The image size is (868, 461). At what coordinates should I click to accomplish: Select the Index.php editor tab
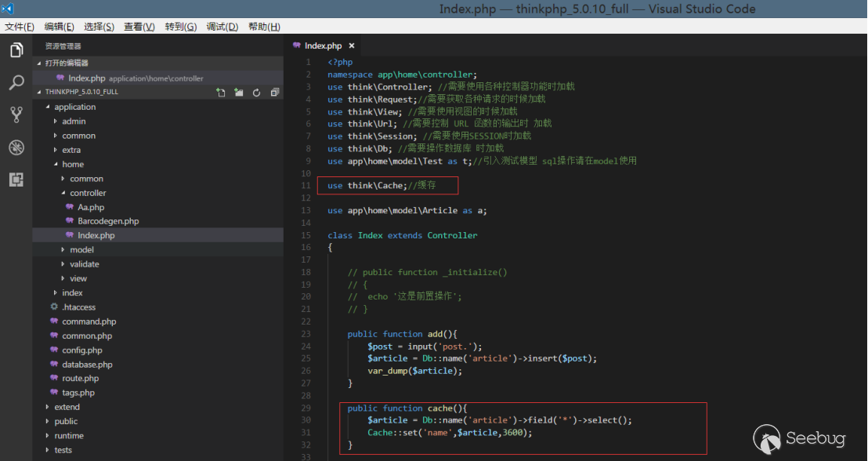(x=324, y=46)
